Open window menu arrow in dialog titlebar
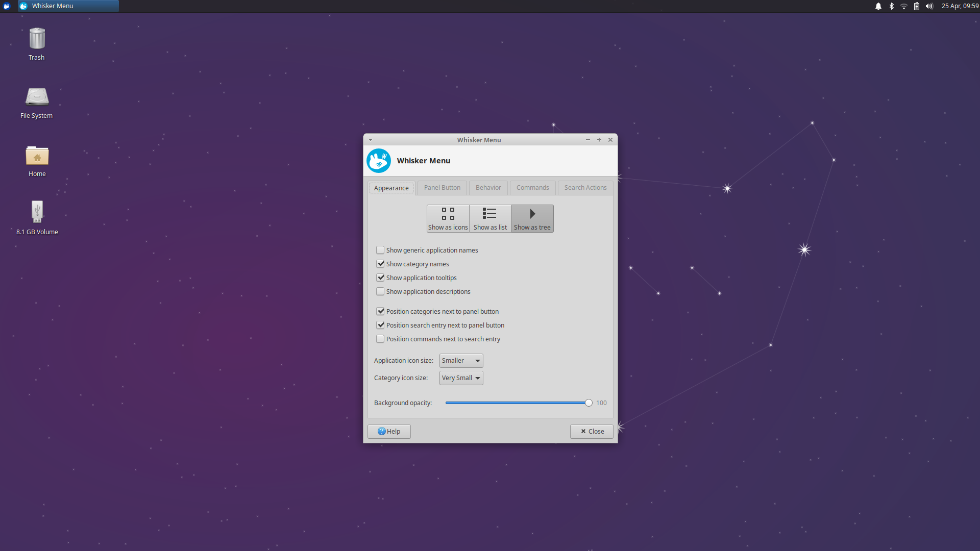This screenshot has height=551, width=980. click(x=371, y=140)
